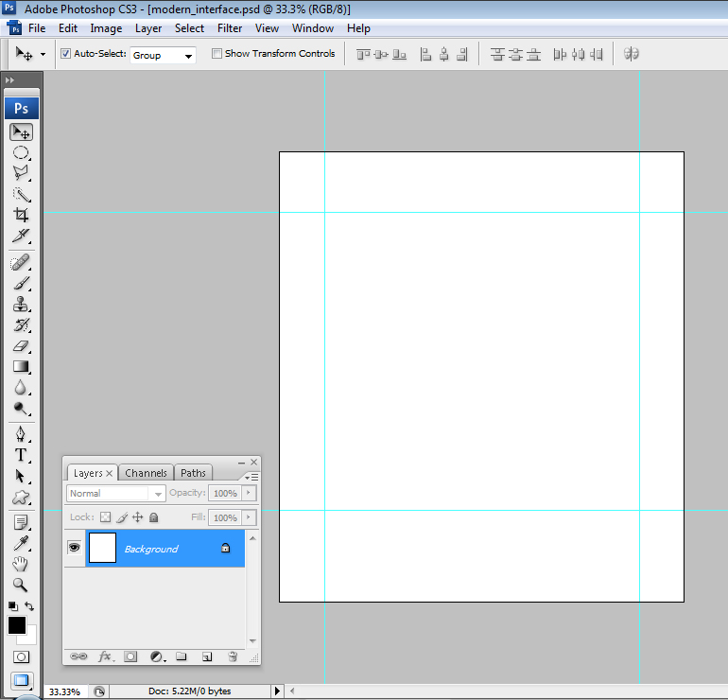Screen dimensions: 728x700
Task: Expand the collapsed toolbox using double arrows
Action: tap(9, 79)
